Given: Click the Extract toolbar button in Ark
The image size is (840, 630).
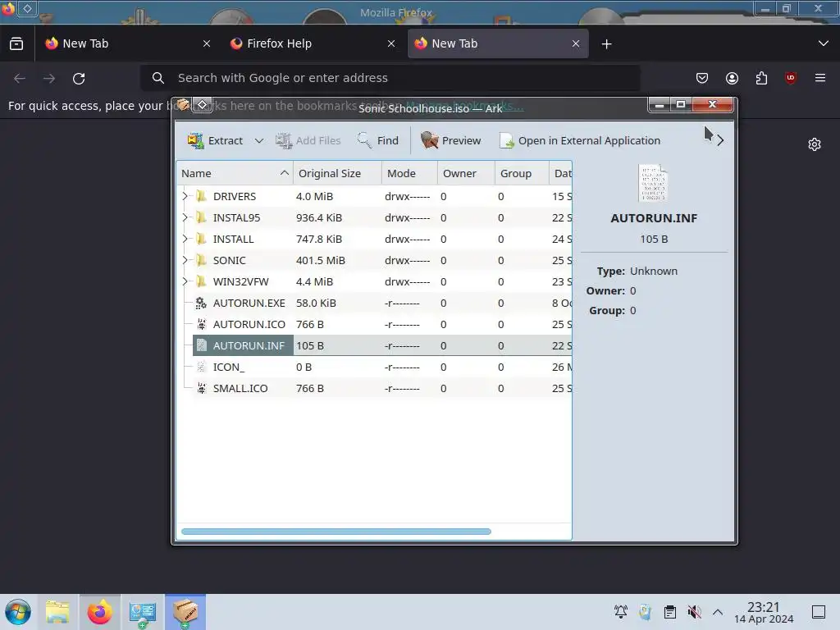Looking at the screenshot, I should tap(215, 140).
